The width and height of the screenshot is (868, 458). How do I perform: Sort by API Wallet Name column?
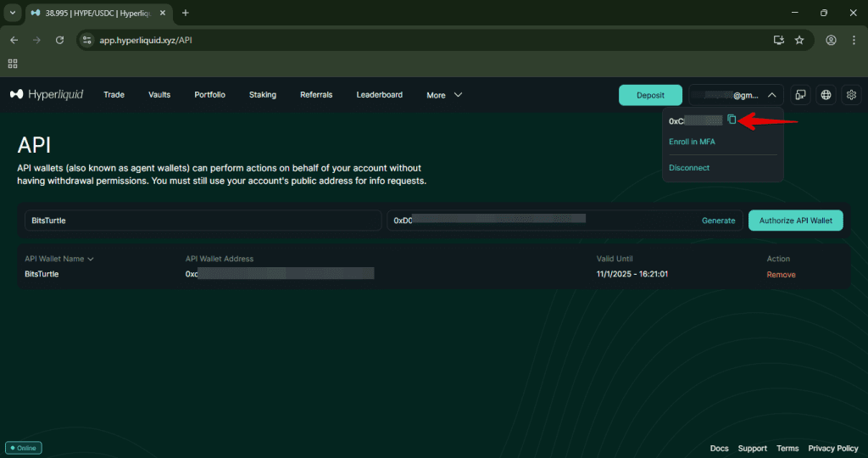click(x=58, y=259)
